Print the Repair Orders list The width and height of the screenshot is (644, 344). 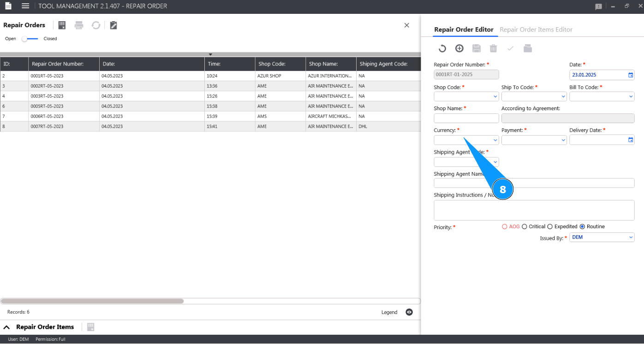(x=79, y=25)
